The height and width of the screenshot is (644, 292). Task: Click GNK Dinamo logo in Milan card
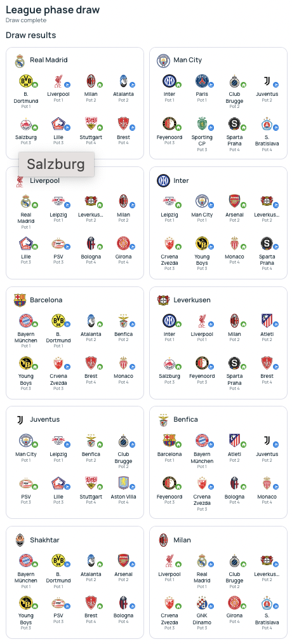pos(202,602)
